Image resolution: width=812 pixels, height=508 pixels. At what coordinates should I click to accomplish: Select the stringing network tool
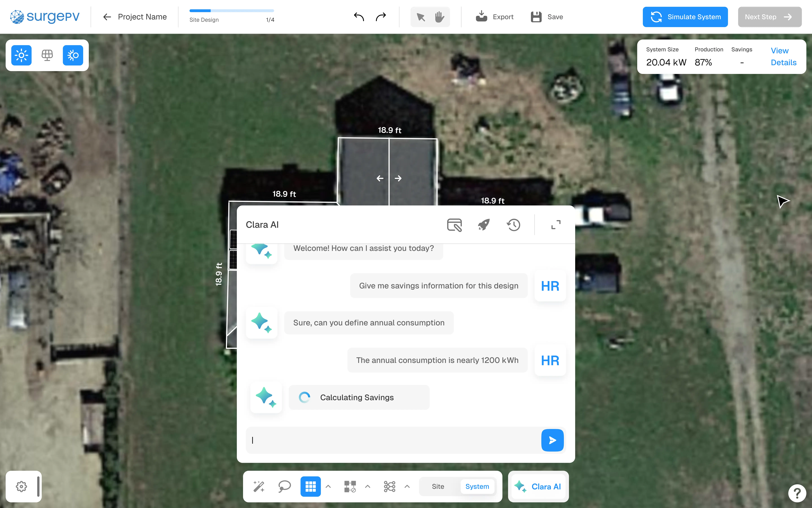[390, 487]
